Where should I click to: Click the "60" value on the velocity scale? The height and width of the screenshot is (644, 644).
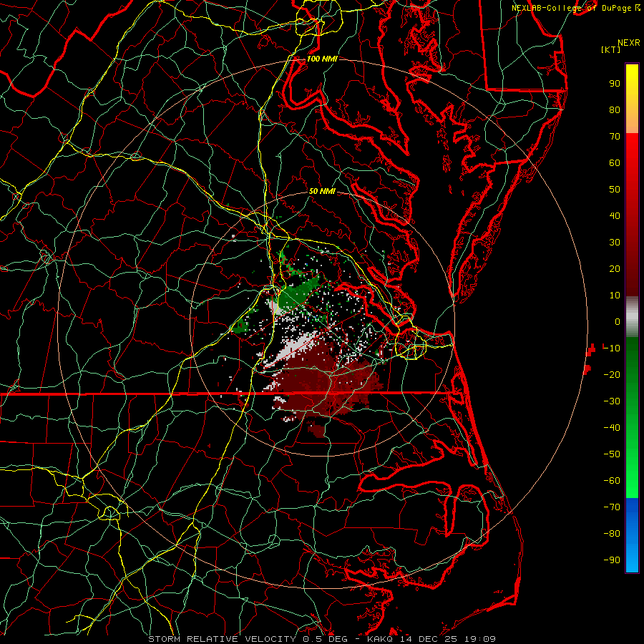click(x=615, y=163)
